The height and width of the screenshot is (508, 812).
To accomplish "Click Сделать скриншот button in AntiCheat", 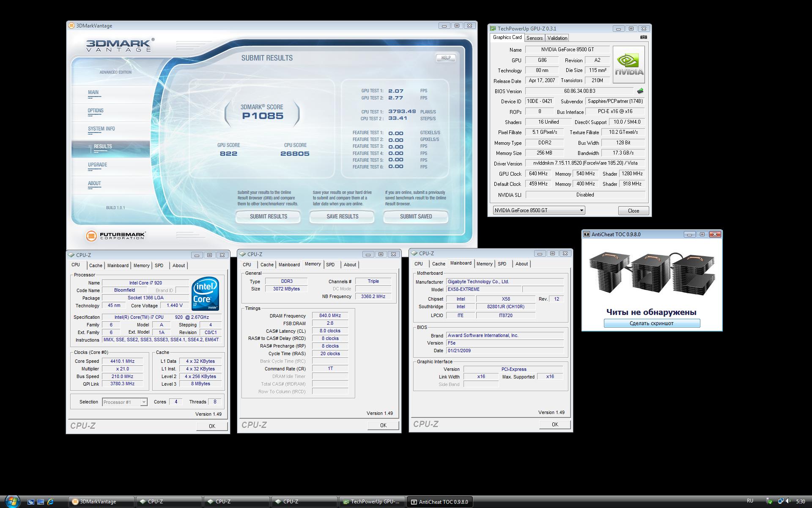I will 652,323.
